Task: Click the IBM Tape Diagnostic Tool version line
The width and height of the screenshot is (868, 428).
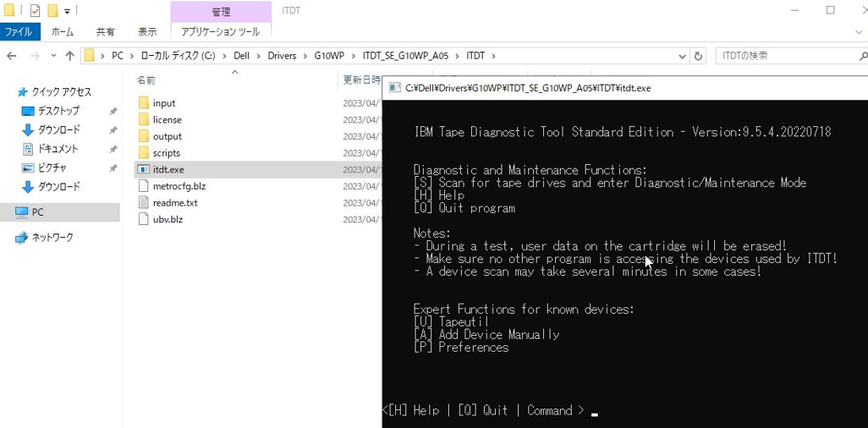Action: point(622,132)
